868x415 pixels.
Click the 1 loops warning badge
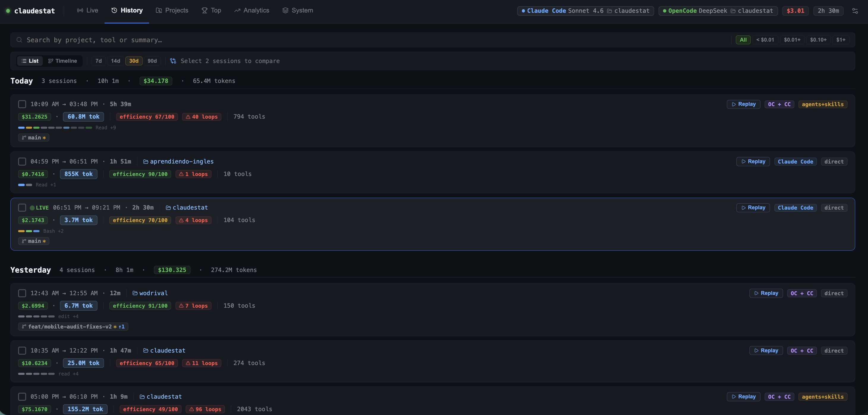click(193, 174)
